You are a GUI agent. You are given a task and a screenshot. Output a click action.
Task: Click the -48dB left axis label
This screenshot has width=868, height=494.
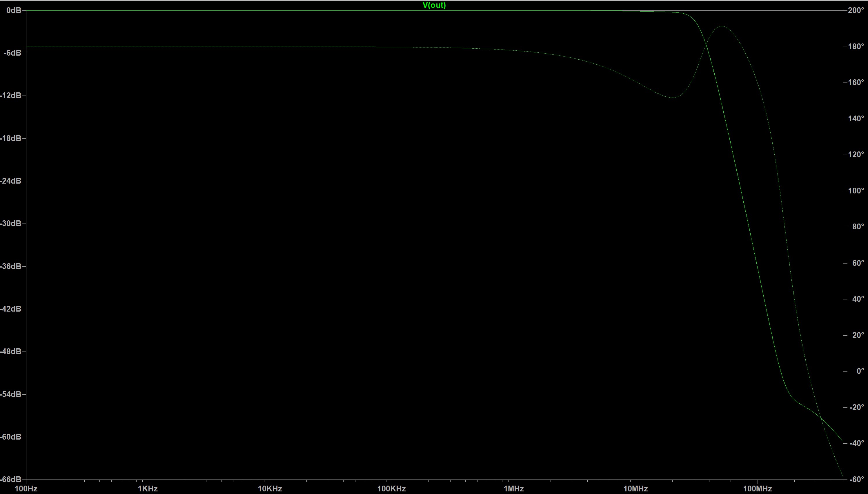click(x=11, y=352)
